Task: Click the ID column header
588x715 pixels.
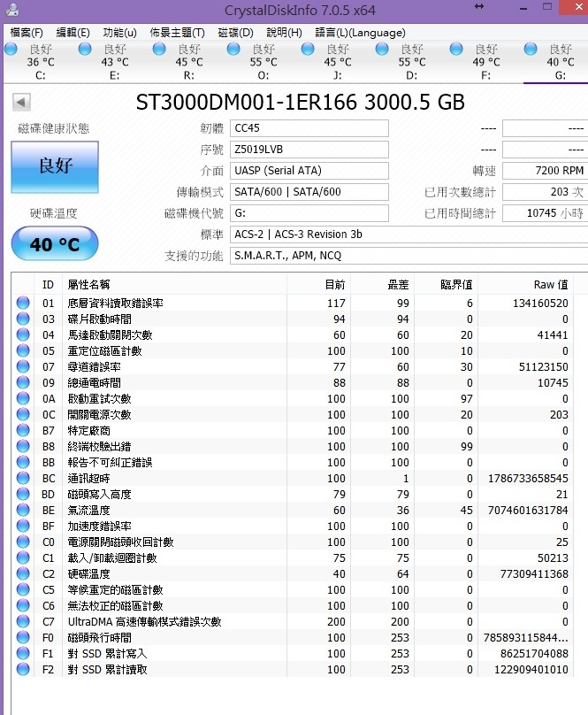Action: 48,285
